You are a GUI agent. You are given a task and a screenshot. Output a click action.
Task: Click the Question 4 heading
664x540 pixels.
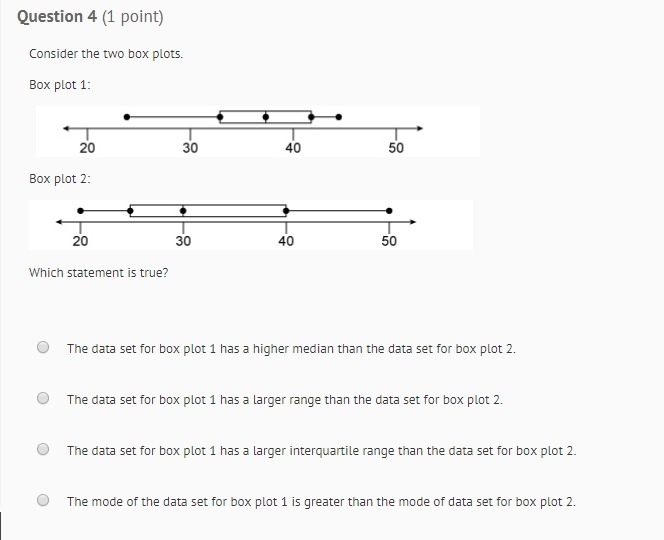(90, 17)
